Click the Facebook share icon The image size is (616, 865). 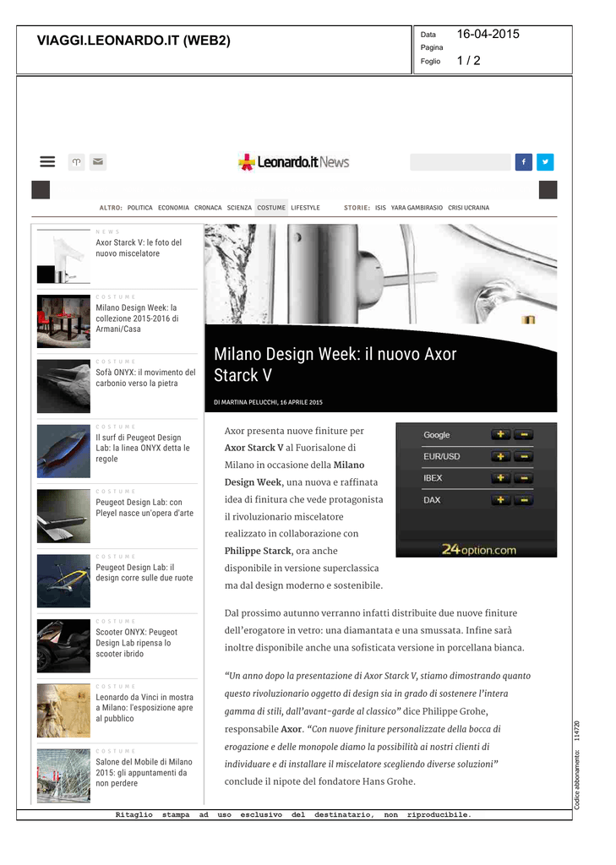523,161
